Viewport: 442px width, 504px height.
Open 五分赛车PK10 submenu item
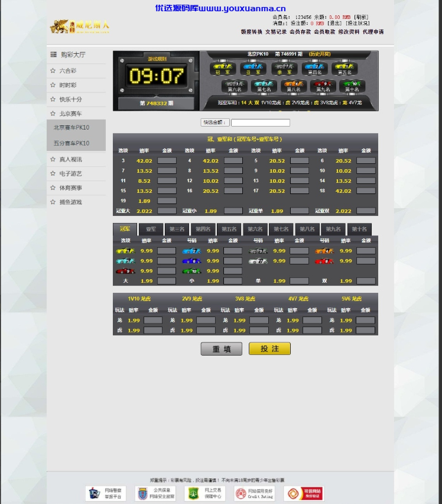coord(71,143)
